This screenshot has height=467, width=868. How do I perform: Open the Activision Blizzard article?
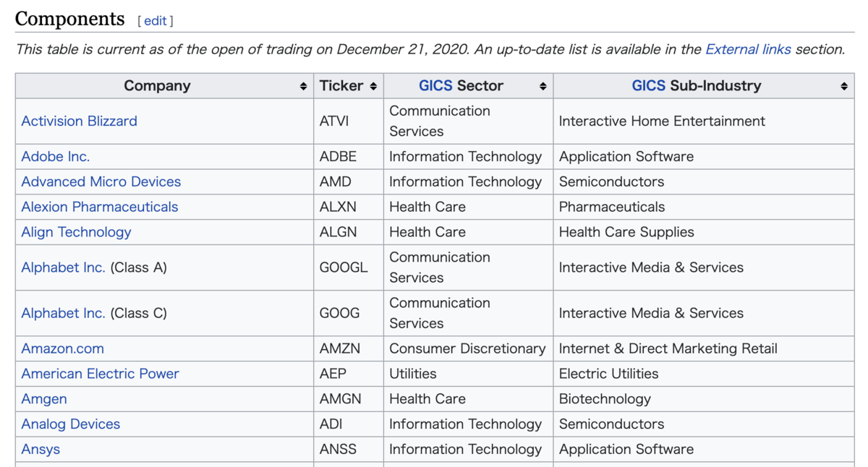click(x=79, y=121)
